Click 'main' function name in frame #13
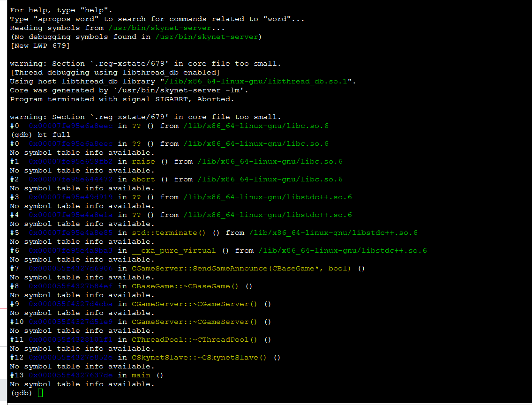This screenshot has width=532, height=405. click(x=141, y=375)
